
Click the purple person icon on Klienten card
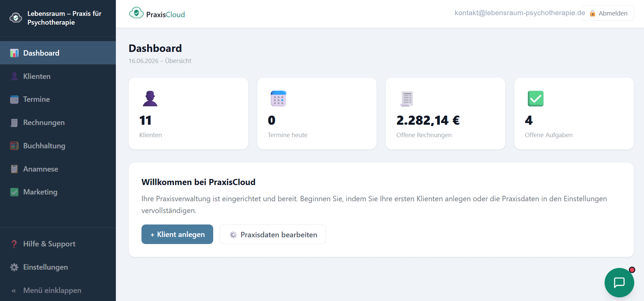coord(150,98)
